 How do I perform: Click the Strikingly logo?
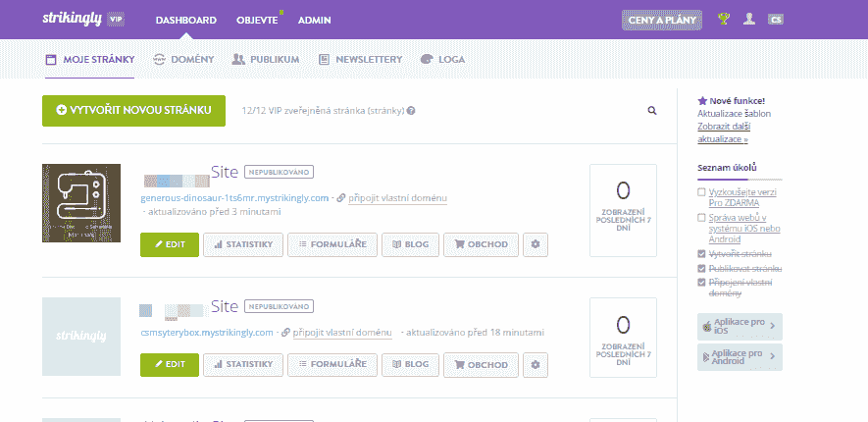click(x=72, y=19)
